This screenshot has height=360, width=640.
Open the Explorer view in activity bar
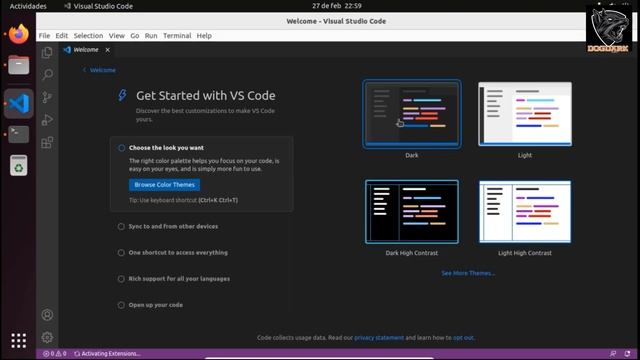(x=47, y=52)
